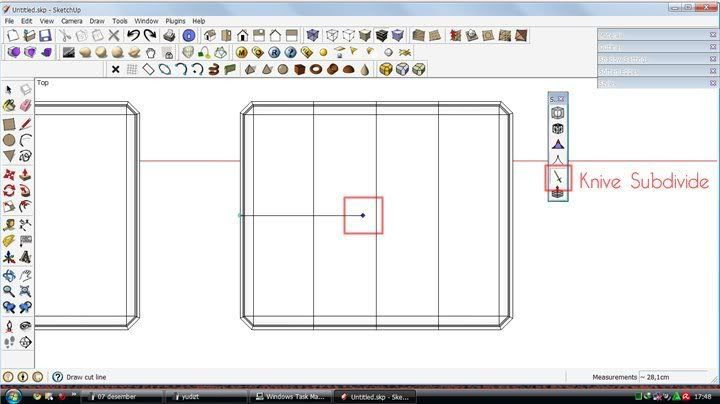Select the Polygon triangle tool
Screen dimensions: 720x404
click(9, 156)
